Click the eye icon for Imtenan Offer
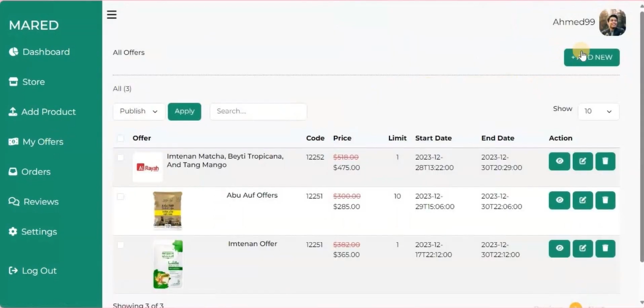The height and width of the screenshot is (308, 644). [x=559, y=248]
